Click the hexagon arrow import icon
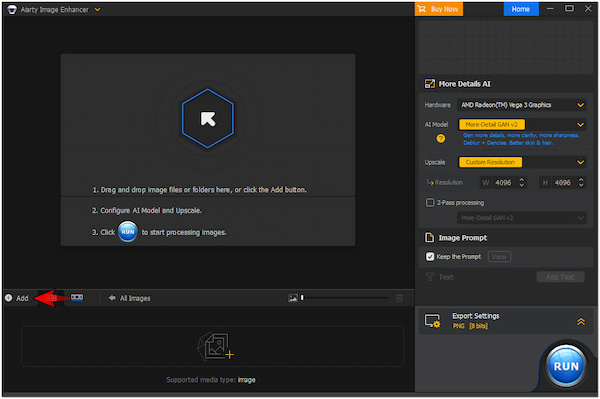This screenshot has height=399, width=600. (208, 119)
